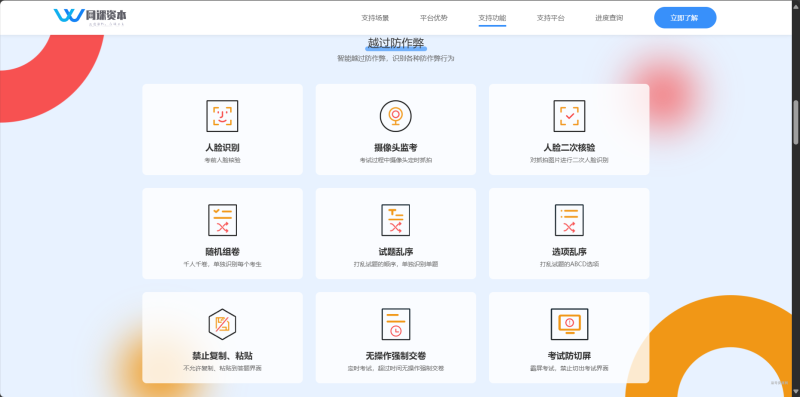The height and width of the screenshot is (397, 800).
Task: Click the 选项乱序 card title
Action: point(569,252)
